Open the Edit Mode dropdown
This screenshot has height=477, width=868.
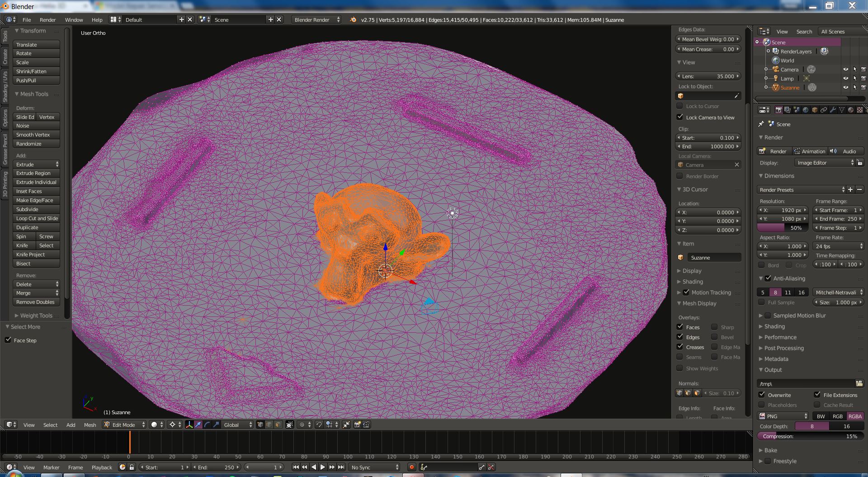124,425
